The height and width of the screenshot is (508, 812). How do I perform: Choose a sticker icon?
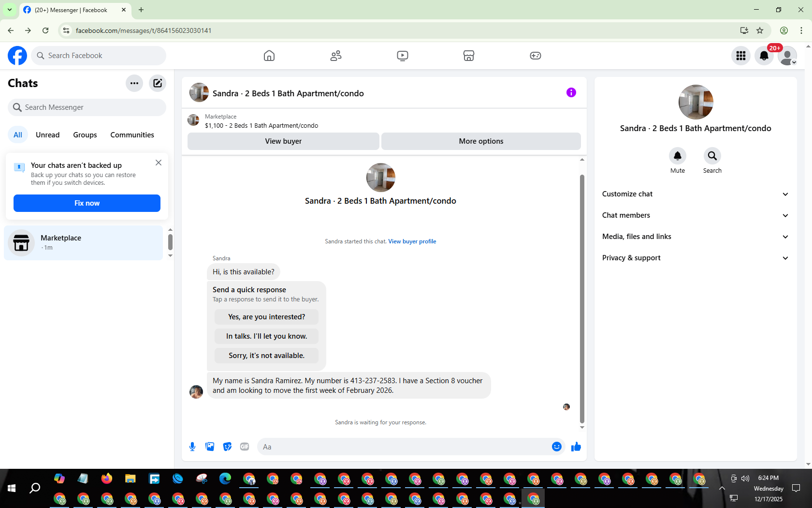(x=227, y=447)
